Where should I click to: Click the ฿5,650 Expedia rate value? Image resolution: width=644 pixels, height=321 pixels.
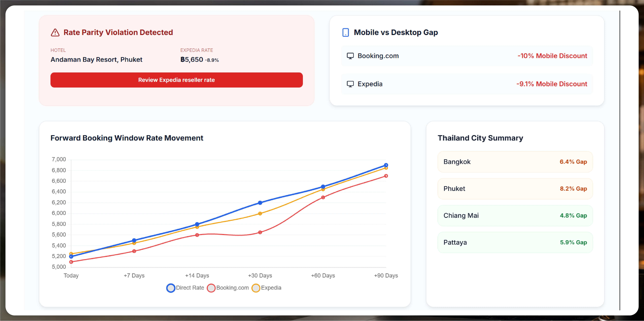[191, 60]
